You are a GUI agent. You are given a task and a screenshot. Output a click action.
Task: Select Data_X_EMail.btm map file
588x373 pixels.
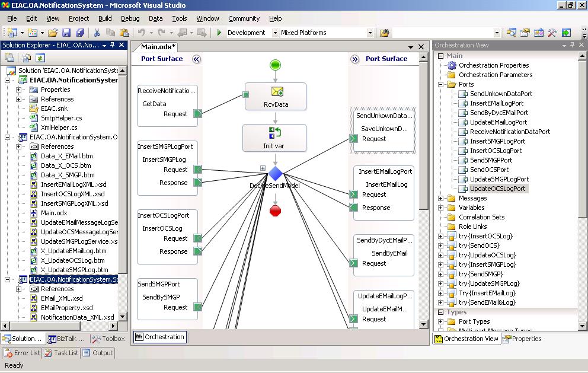tap(67, 156)
